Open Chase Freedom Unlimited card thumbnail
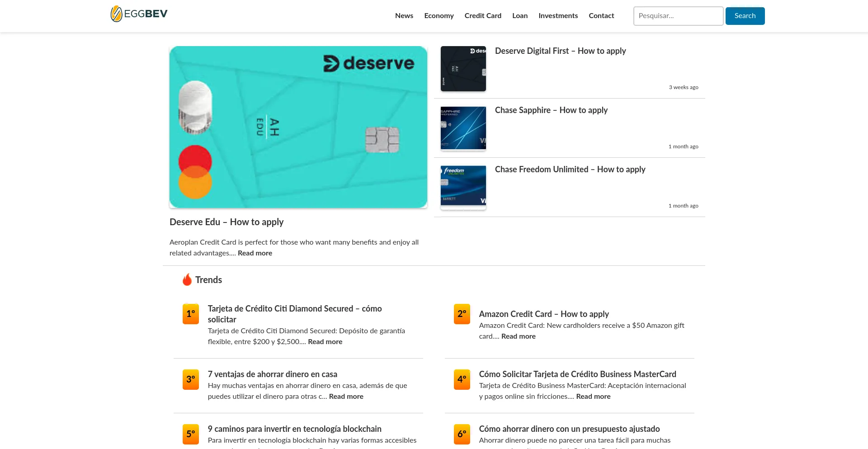Viewport: 868px width, 449px height. pos(463,187)
